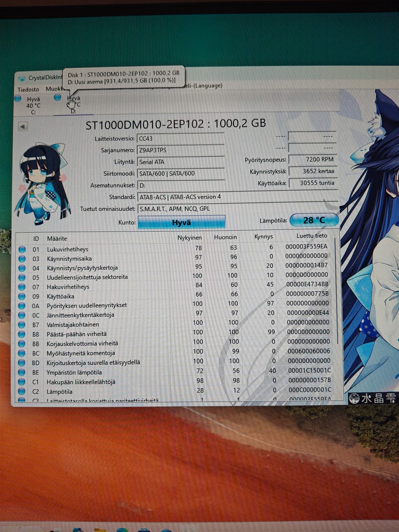Click status orb for 04 Käynnistys/pysäytyskertoja
The width and height of the screenshot is (399, 532).
pos(22,268)
